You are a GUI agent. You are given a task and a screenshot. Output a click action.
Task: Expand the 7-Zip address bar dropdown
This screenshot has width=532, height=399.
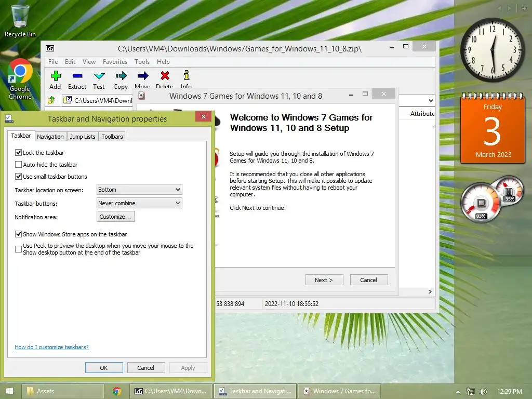point(431,101)
